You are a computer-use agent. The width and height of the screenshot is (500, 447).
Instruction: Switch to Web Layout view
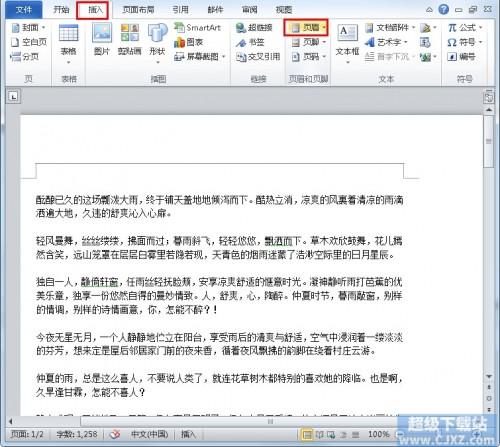pos(331,435)
